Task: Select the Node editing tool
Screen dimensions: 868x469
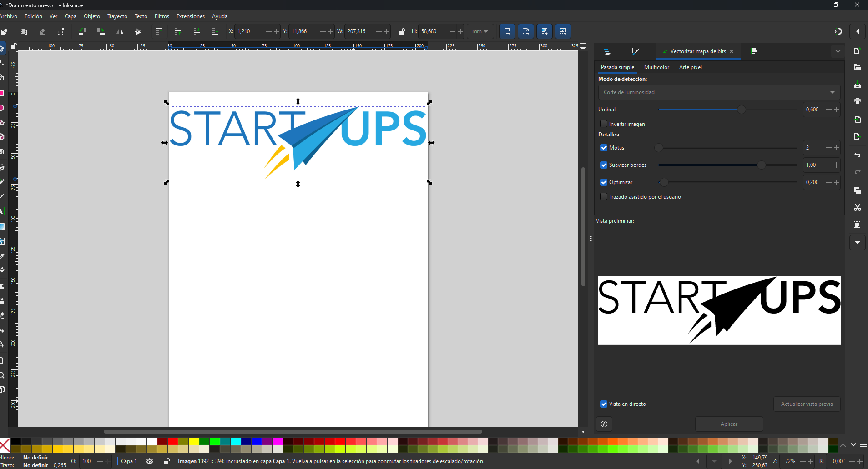Action: pos(2,62)
